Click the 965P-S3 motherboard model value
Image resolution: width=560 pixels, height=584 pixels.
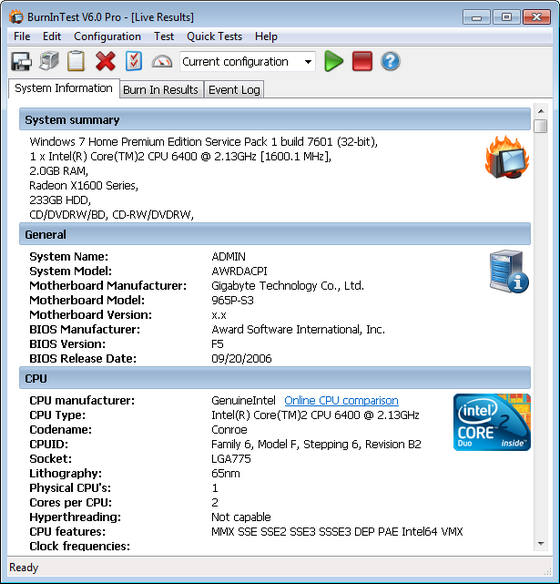point(232,300)
